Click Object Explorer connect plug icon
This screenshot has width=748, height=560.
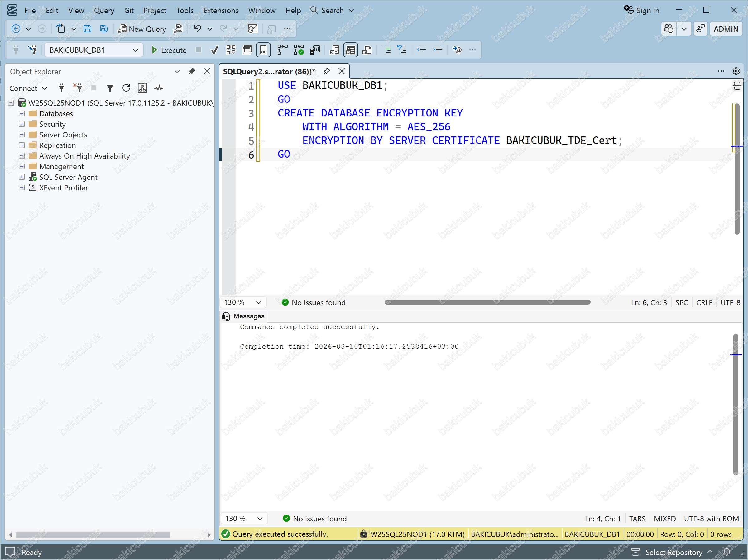[61, 88]
